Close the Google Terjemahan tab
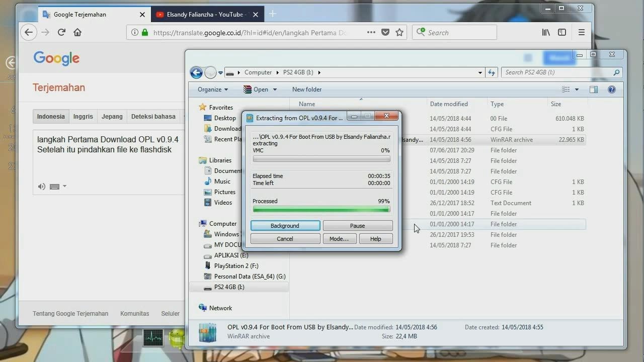Viewport: 644px width, 362px height. tap(142, 15)
